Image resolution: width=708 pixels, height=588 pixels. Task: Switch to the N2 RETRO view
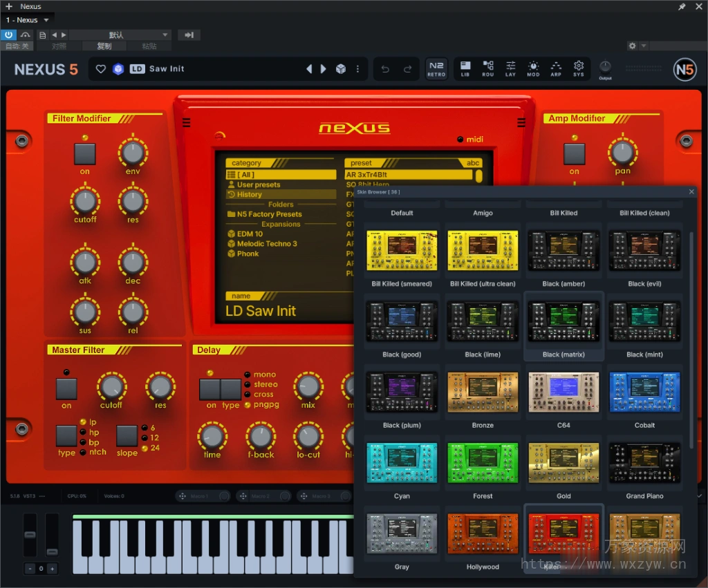(436, 68)
